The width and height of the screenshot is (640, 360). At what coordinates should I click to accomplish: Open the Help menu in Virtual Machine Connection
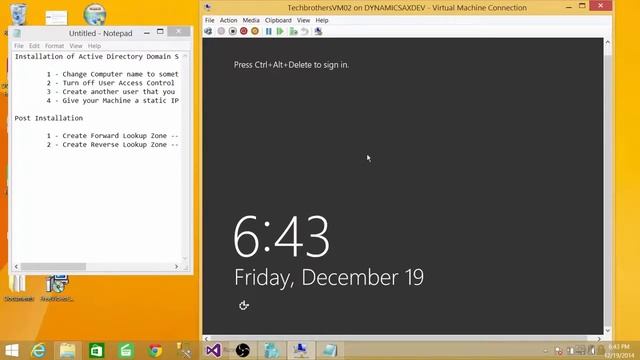pyautogui.click(x=322, y=20)
